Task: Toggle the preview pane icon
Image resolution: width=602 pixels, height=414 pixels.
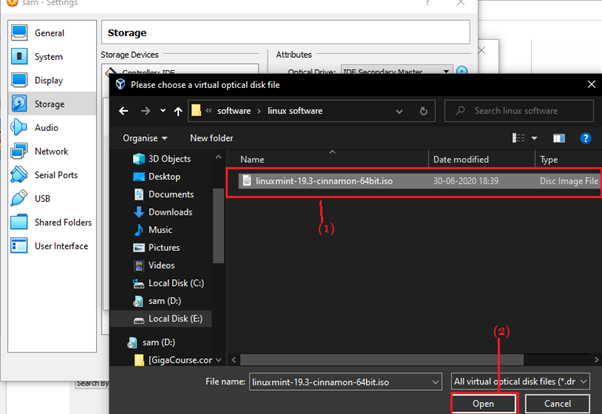Action: [x=559, y=138]
